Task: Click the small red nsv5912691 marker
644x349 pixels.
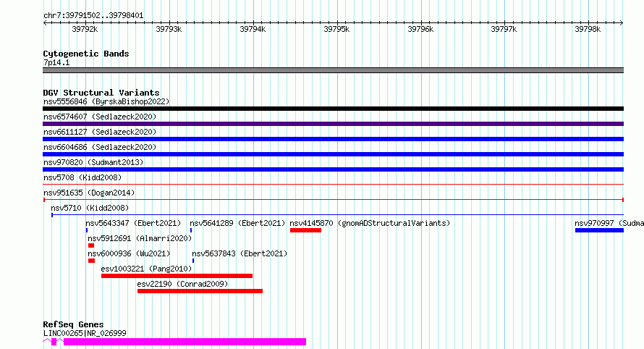Action: [91, 246]
